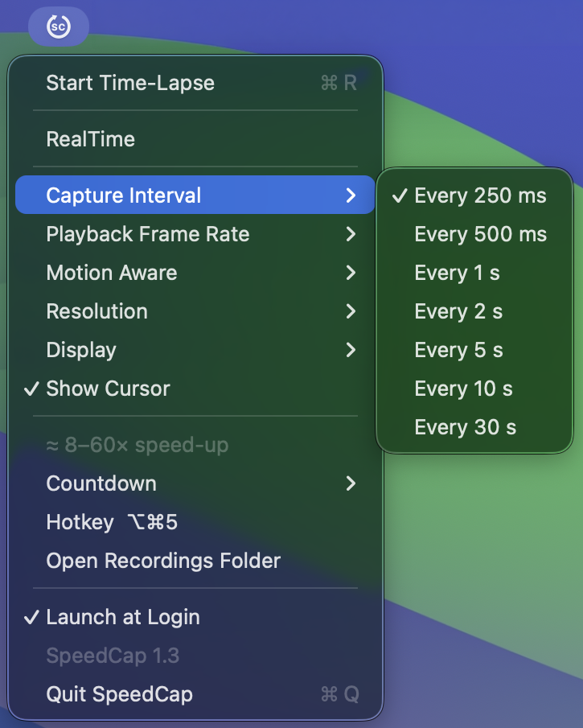
Task: Set interval to Every 5 s
Action: 474,350
